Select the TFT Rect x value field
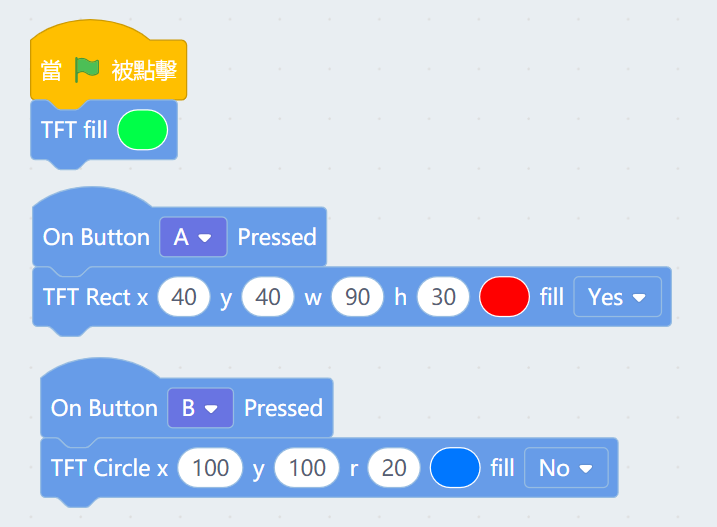Screen dimensions: 717x527 click(x=184, y=297)
